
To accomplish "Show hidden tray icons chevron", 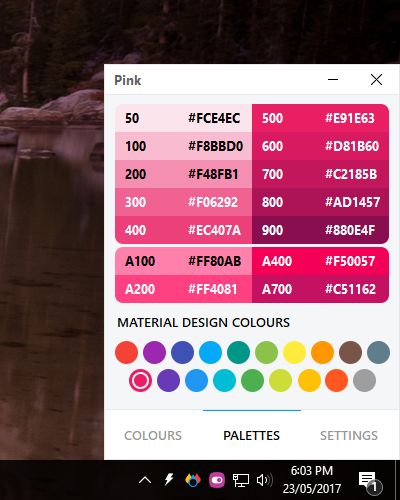I will point(145,480).
